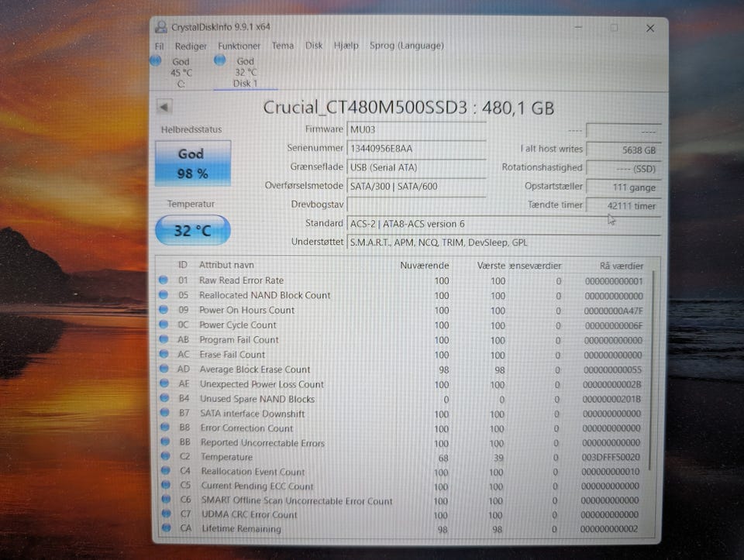The height and width of the screenshot is (560, 744).
Task: Click the Helbredsstatus label
Action: pyautogui.click(x=191, y=129)
